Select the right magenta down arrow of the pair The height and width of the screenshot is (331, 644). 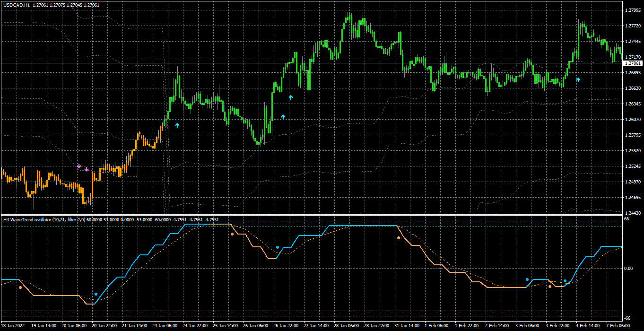pos(87,169)
